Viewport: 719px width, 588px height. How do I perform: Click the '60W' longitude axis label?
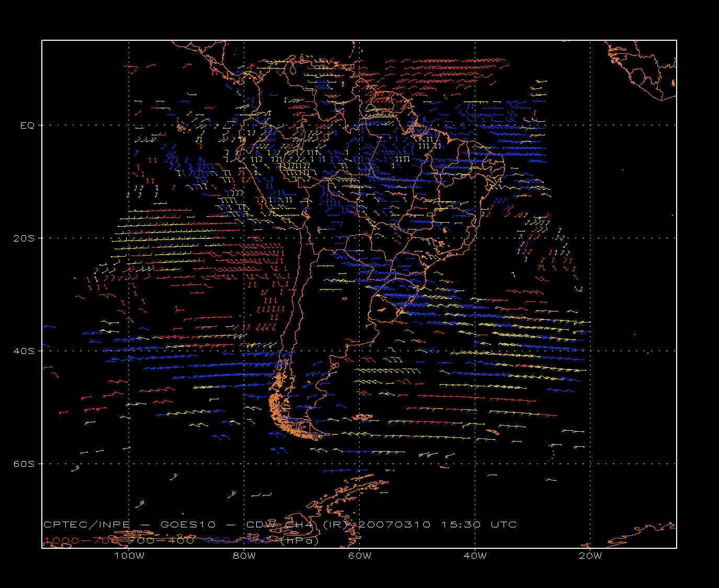pyautogui.click(x=360, y=556)
